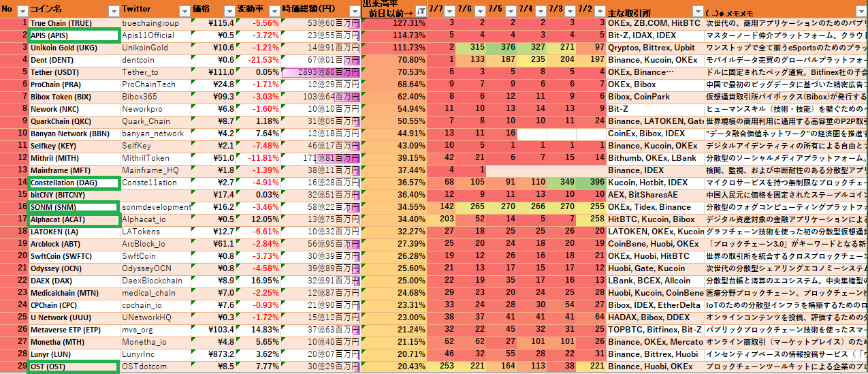
Task: Open the メモメモ column filter dropdown
Action: click(862, 11)
